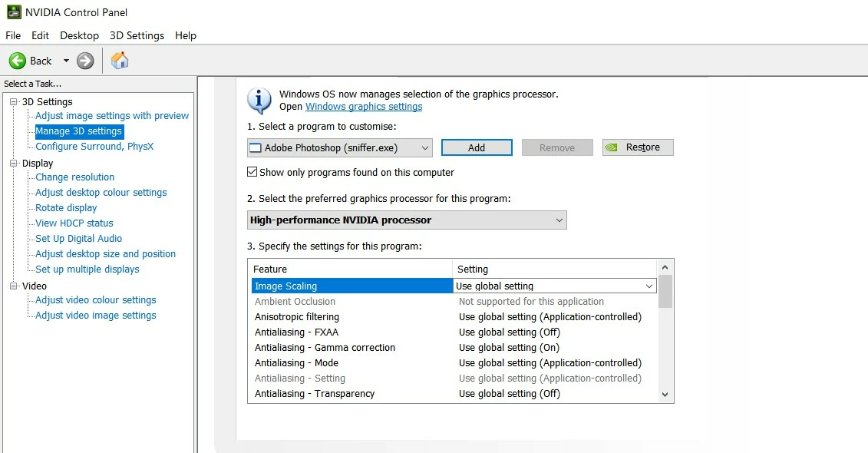Open the Desktop menu
Image resolution: width=868 pixels, height=453 pixels.
point(79,35)
